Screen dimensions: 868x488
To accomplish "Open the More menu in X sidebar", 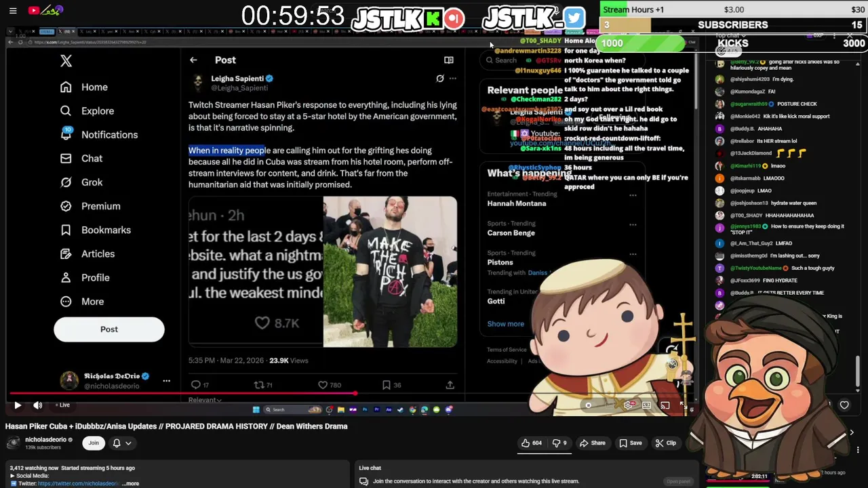I will [83, 302].
